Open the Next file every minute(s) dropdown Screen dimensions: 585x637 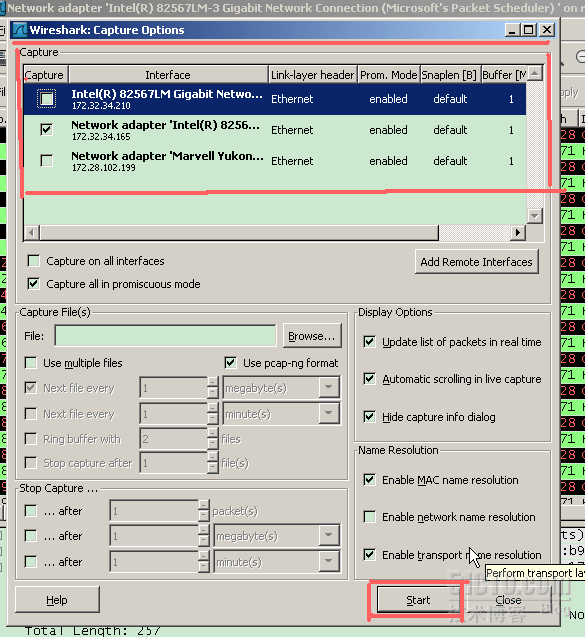329,414
